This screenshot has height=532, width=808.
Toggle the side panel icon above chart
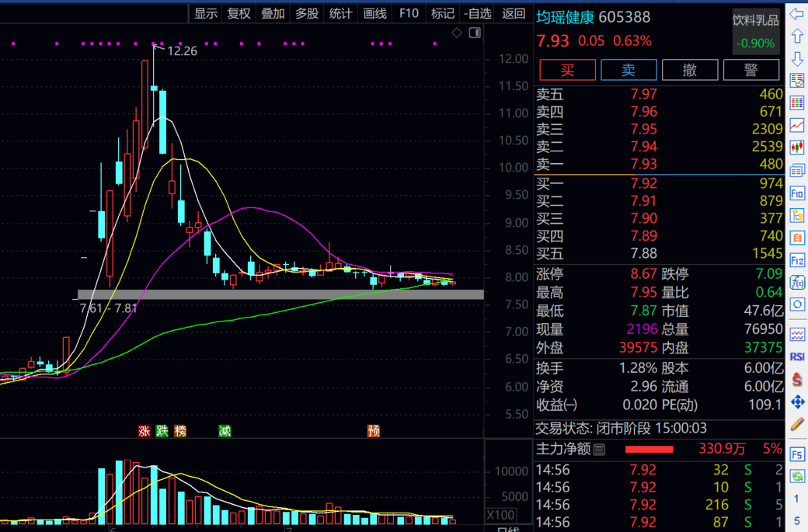pos(475,33)
